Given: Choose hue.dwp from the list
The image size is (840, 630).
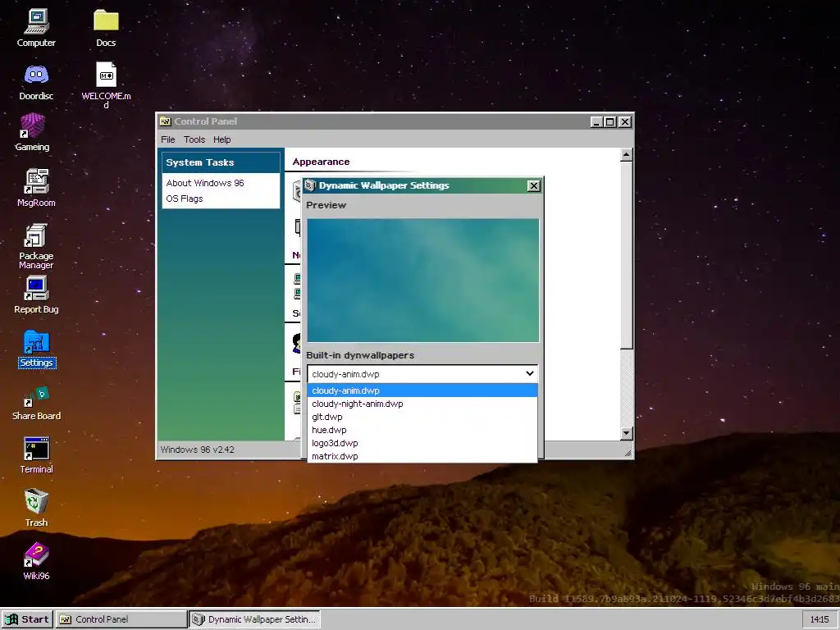Looking at the screenshot, I should pyautogui.click(x=422, y=430).
